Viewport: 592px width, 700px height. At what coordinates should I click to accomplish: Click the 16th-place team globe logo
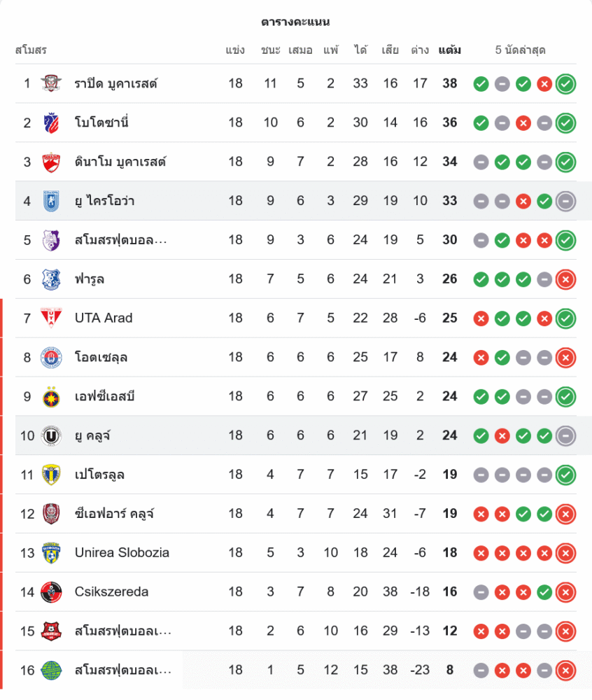50,670
